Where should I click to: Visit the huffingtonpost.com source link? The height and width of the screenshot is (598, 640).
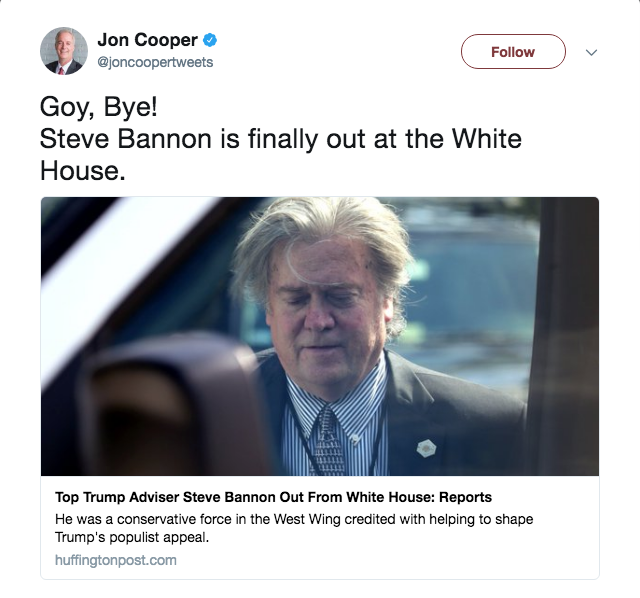click(116, 560)
